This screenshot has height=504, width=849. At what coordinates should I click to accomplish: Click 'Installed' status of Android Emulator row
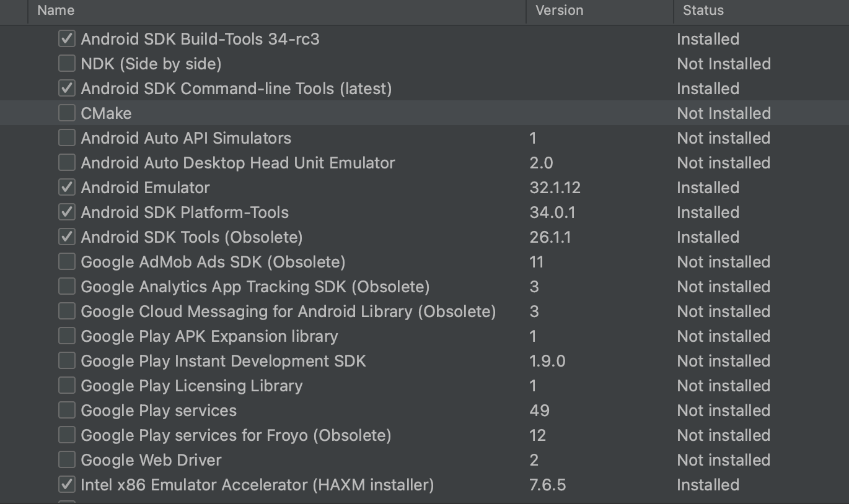point(708,188)
